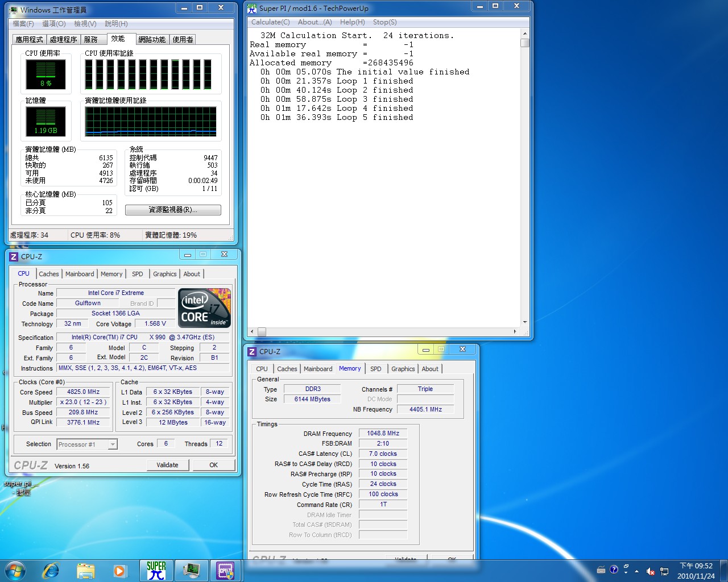Screen dimensions: 728x582
Task: Open About tab in CPU-Z Memory window
Action: tap(430, 369)
